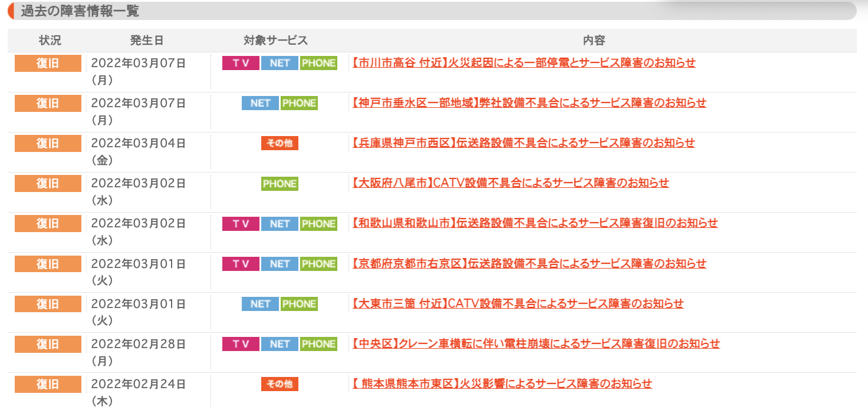Open the 中央区 crane rollover outage link

click(x=535, y=343)
